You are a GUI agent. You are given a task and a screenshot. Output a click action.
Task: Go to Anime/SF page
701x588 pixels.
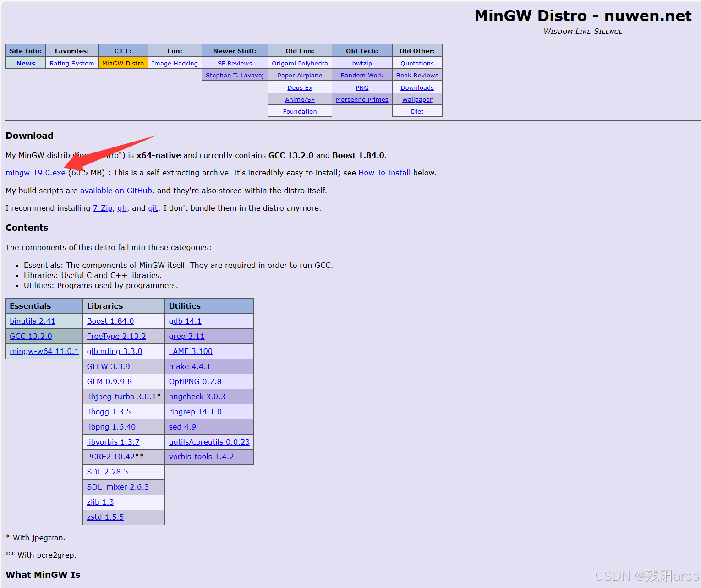pos(300,99)
